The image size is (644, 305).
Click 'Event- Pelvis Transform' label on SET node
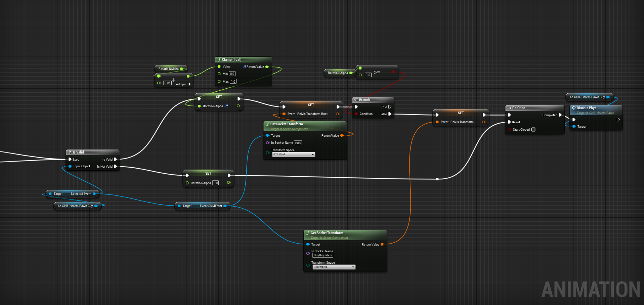pos(457,122)
